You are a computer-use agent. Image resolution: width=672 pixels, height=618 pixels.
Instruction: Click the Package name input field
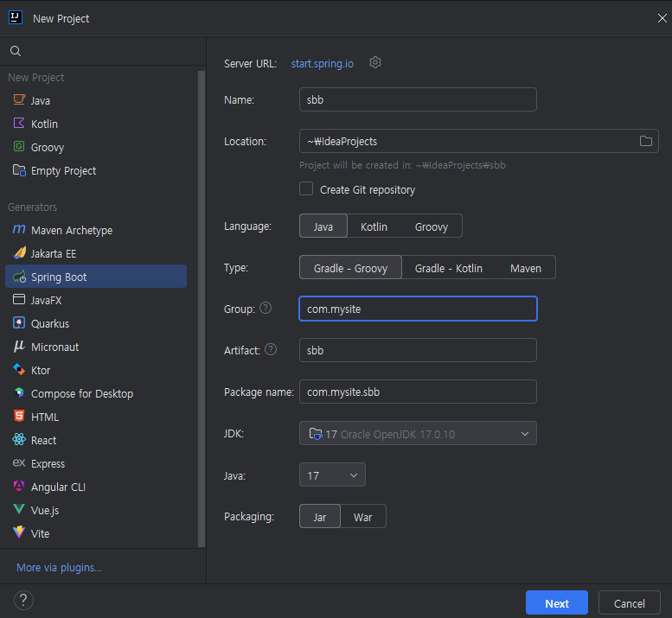point(418,392)
